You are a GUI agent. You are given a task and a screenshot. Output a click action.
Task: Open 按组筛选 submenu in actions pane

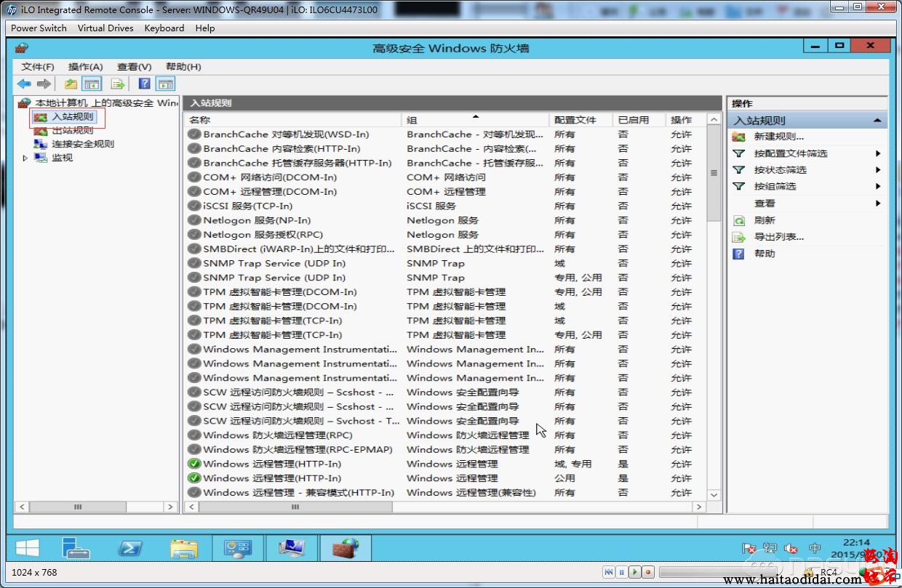(775, 187)
